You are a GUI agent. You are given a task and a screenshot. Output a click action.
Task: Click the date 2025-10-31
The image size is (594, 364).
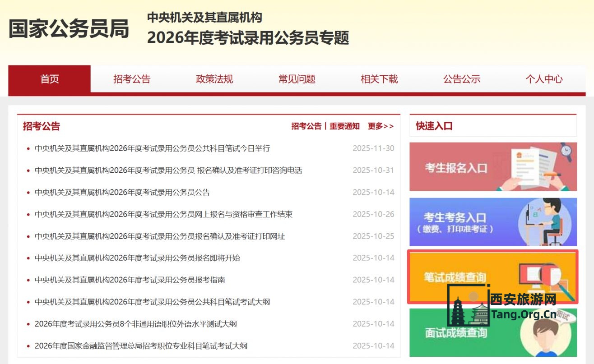[373, 170]
